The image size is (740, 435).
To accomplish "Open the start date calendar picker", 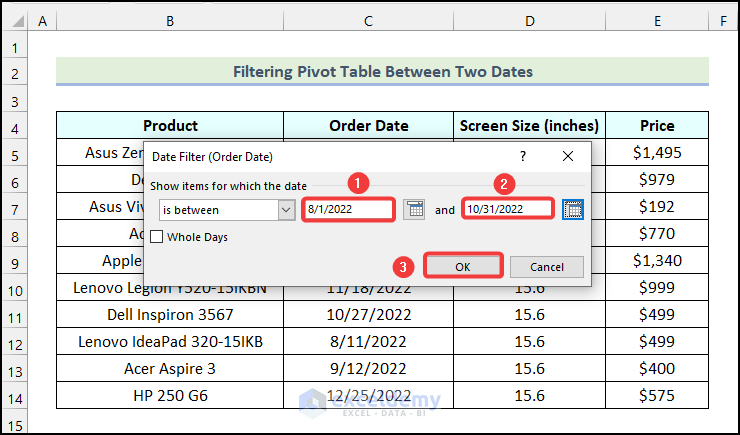I will [x=414, y=210].
